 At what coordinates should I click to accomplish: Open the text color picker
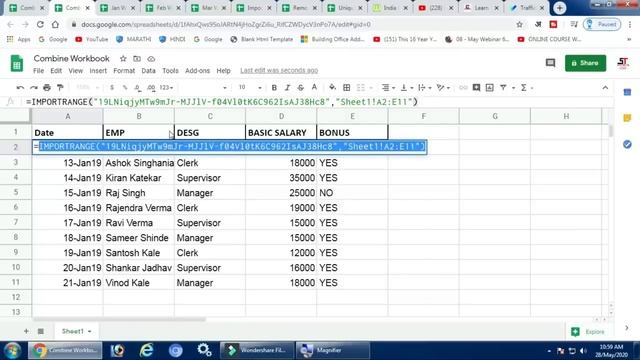click(x=314, y=87)
